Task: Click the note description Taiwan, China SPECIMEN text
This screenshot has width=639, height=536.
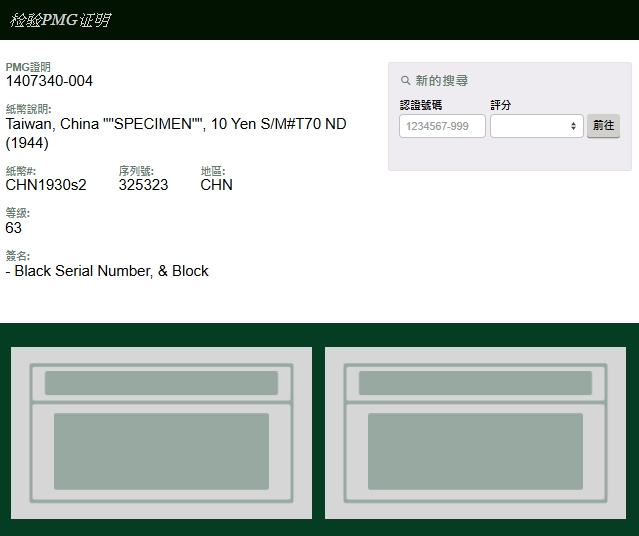Action: tap(176, 133)
